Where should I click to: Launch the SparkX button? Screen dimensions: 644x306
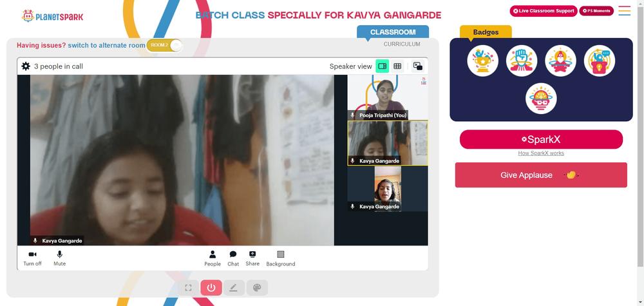point(541,139)
